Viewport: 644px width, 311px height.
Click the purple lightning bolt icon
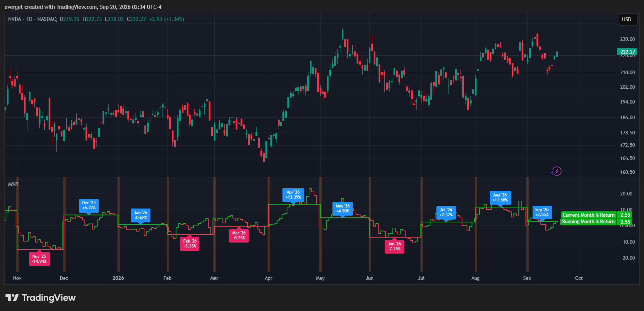[557, 172]
